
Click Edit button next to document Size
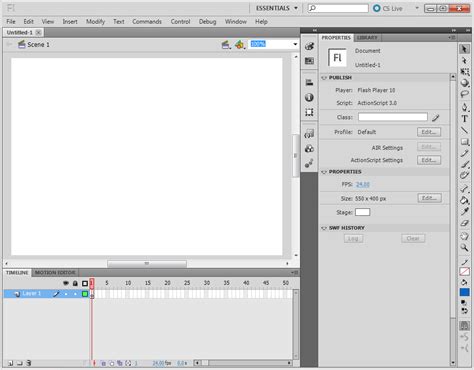point(430,198)
